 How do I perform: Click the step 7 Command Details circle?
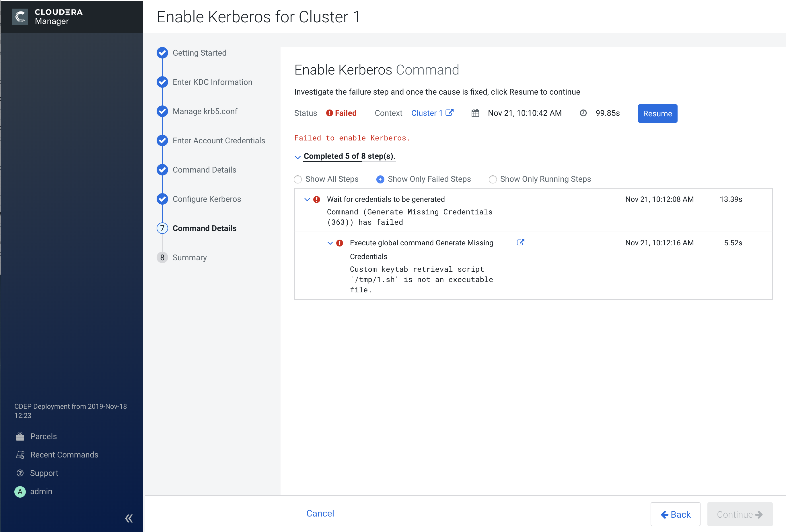click(162, 228)
